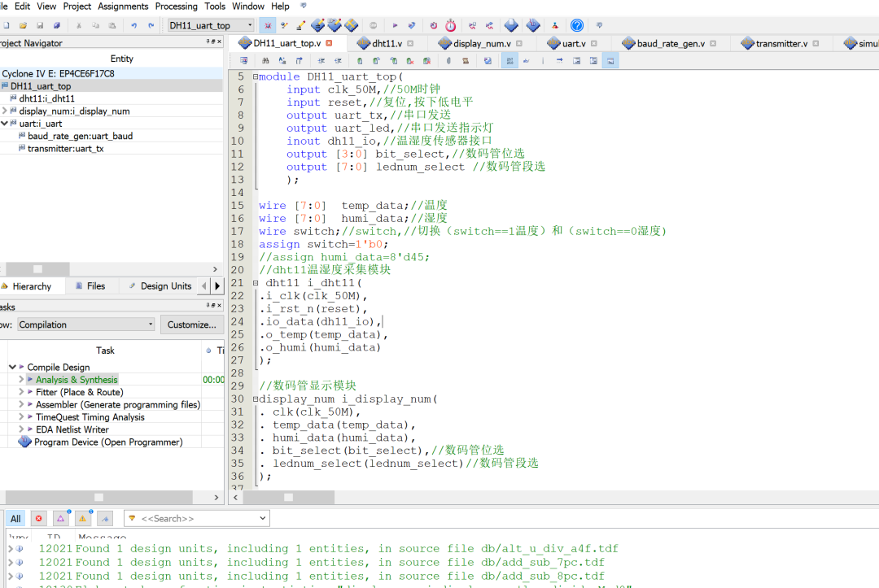
Task: Toggle the warning message filter button
Action: coord(83,518)
